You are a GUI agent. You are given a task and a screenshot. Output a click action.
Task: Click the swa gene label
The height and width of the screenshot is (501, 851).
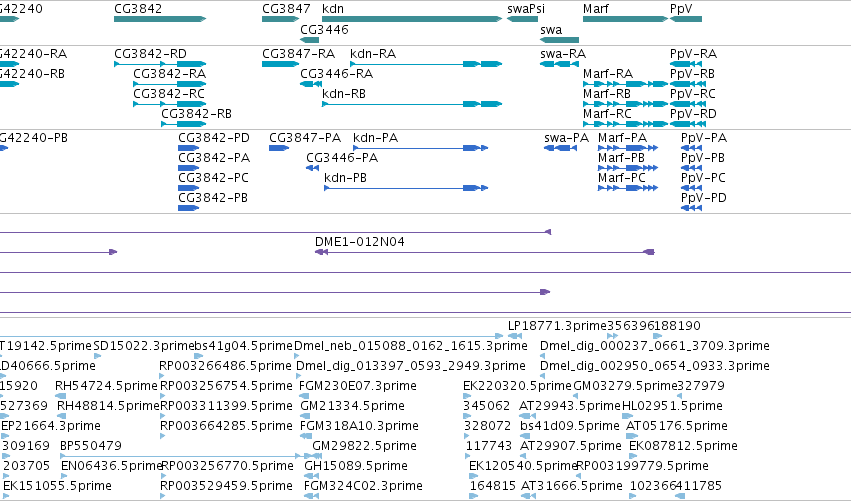click(551, 30)
